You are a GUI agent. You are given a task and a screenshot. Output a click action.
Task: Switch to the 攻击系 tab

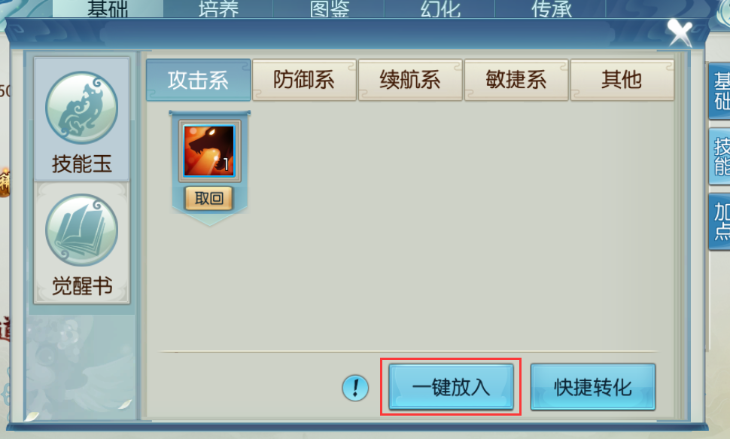click(199, 80)
